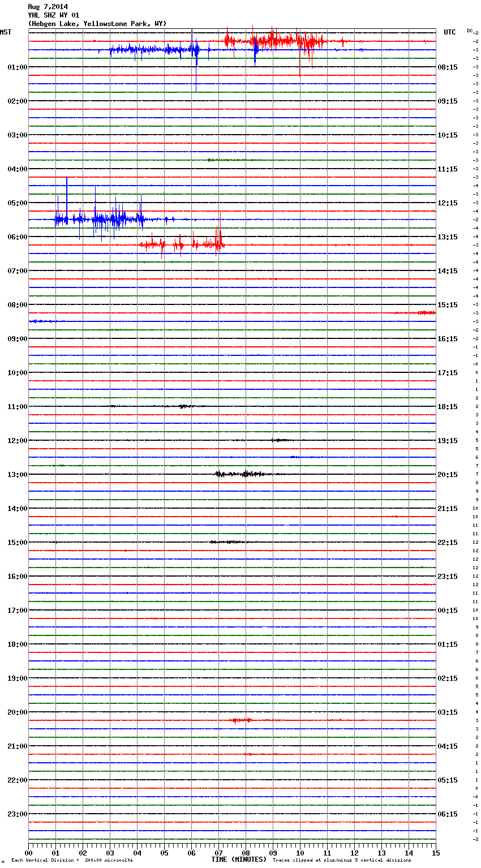Click the large red seismic burst in top trace
The image size is (481, 868).
tap(277, 41)
